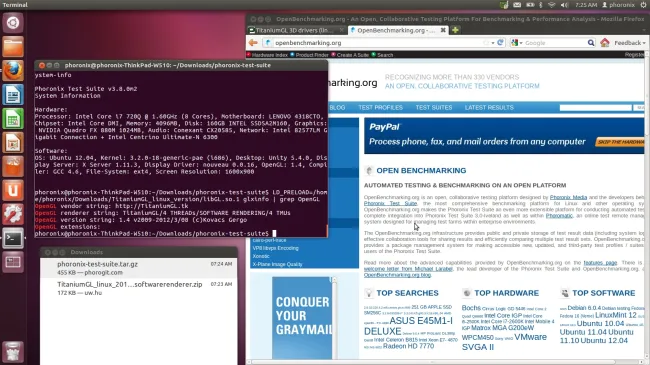Click the Radeon HD 7770 search tag
Viewport: 650px width, 365px height.
(x=408, y=346)
